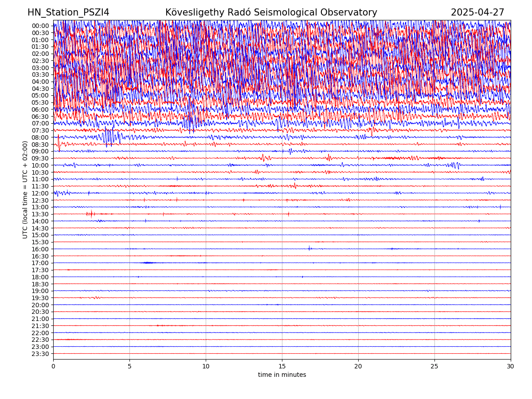Screen dimensions: 532x399
Task: Click the 5 minute x-axis tick label
Action: click(129, 367)
